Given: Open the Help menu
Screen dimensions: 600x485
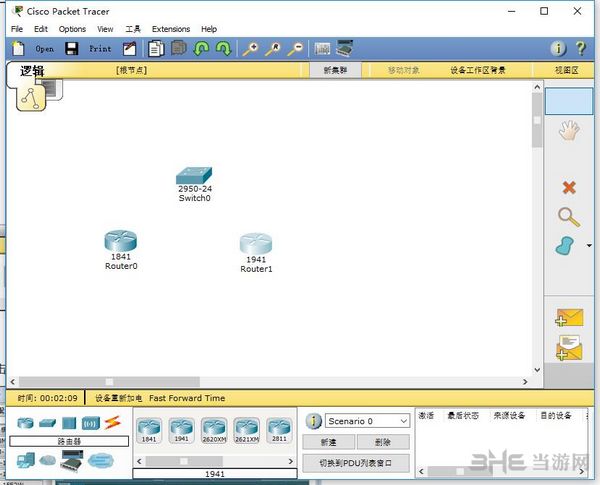Looking at the screenshot, I should 209,29.
